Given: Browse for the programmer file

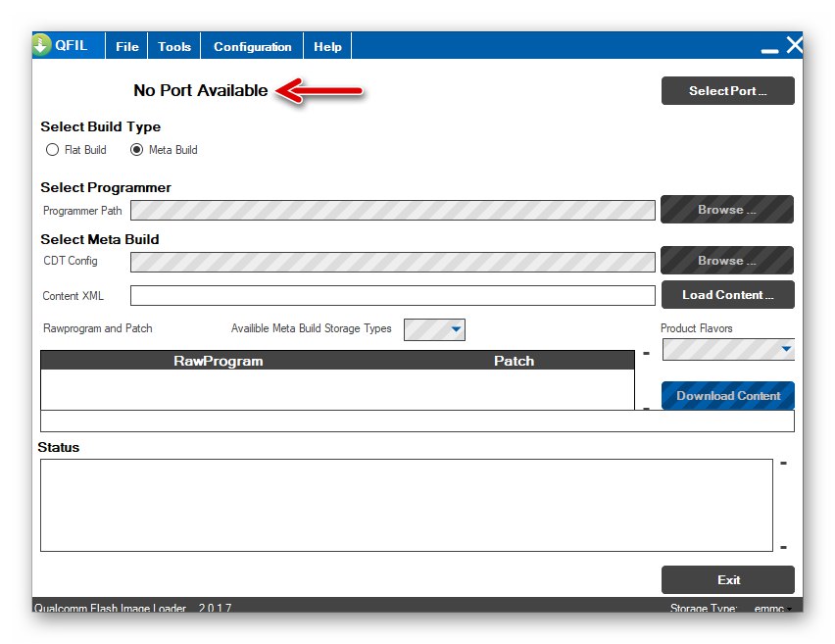Looking at the screenshot, I should pyautogui.click(x=727, y=210).
